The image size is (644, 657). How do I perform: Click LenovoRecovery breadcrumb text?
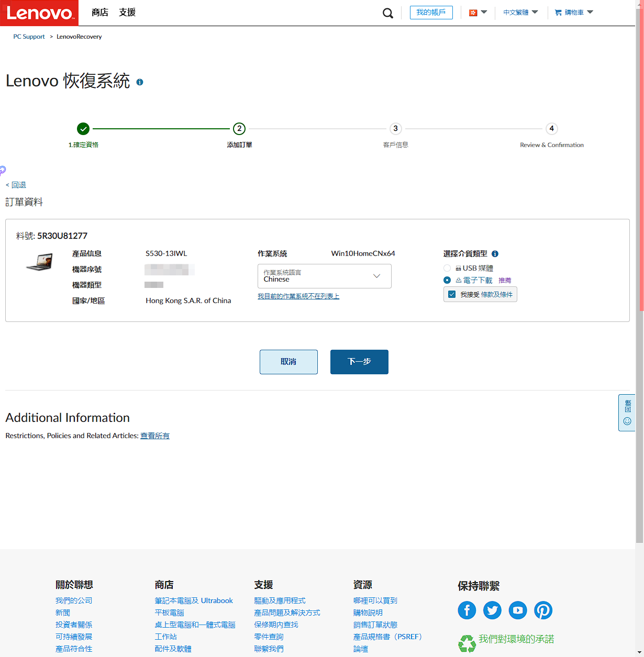(79, 37)
